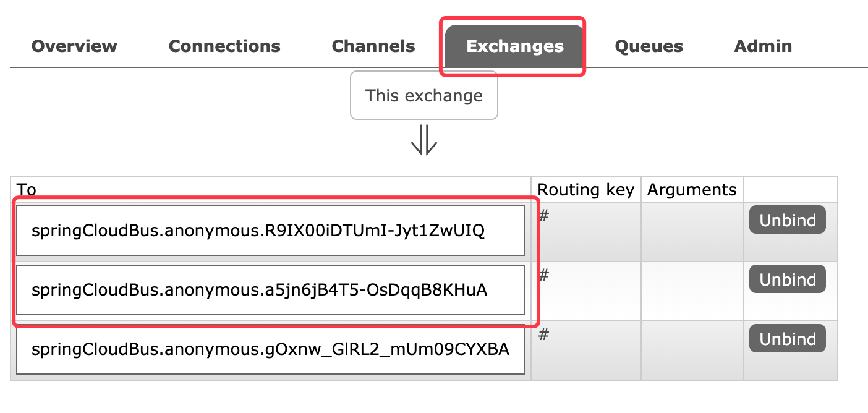Unbind the queue ending in mUm09CYXBA
868x413 pixels.
tap(787, 338)
